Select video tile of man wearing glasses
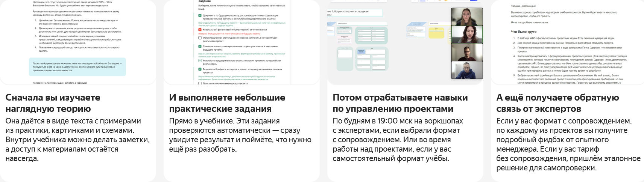 [467, 52]
